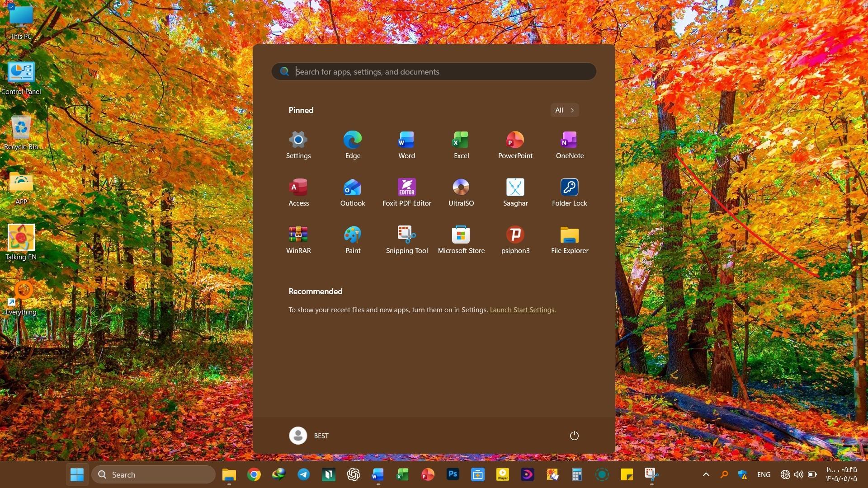Open the Launch Start Settings link
868x488 pixels.
pyautogui.click(x=523, y=310)
